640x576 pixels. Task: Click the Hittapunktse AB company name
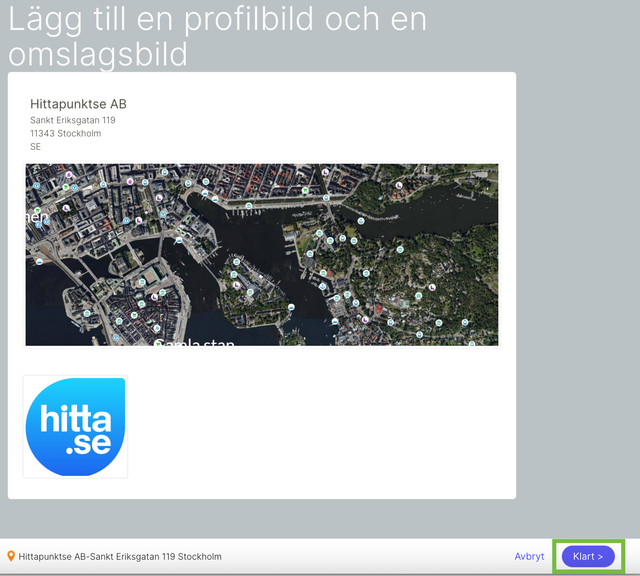78,104
